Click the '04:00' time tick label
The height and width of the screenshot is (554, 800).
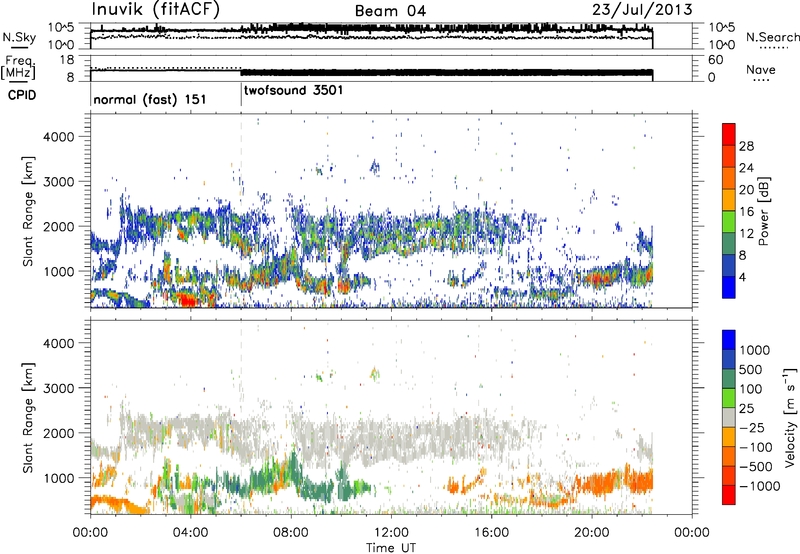[x=190, y=533]
